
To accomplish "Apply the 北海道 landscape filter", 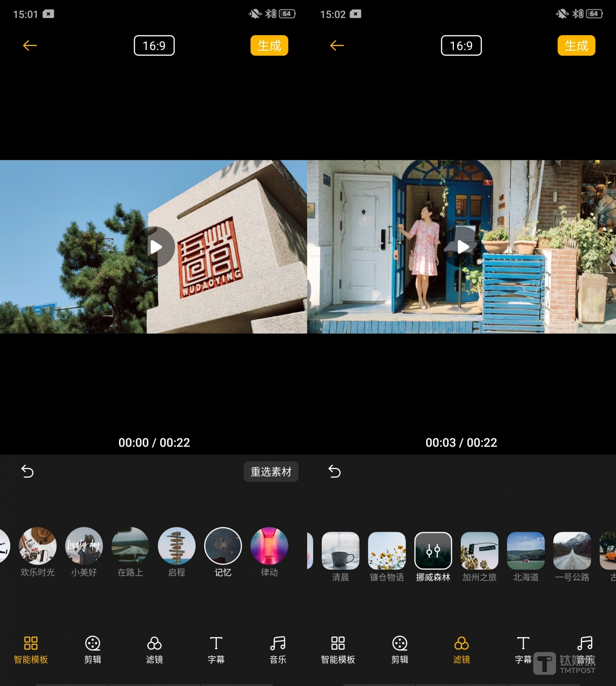I will point(526,551).
